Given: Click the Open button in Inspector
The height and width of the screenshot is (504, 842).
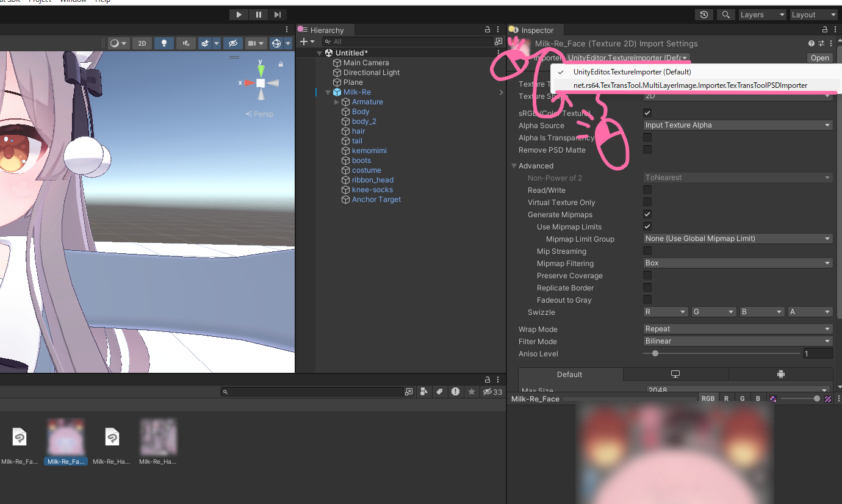Looking at the screenshot, I should pyautogui.click(x=819, y=58).
